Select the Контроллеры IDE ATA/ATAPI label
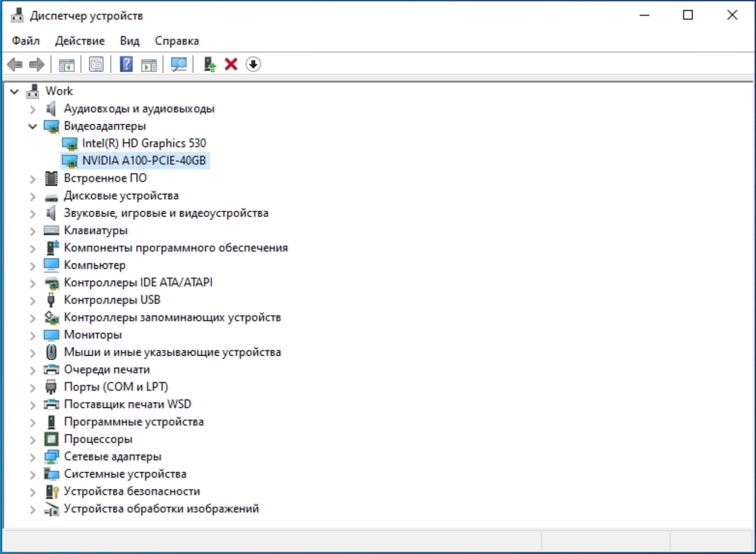 [x=138, y=282]
